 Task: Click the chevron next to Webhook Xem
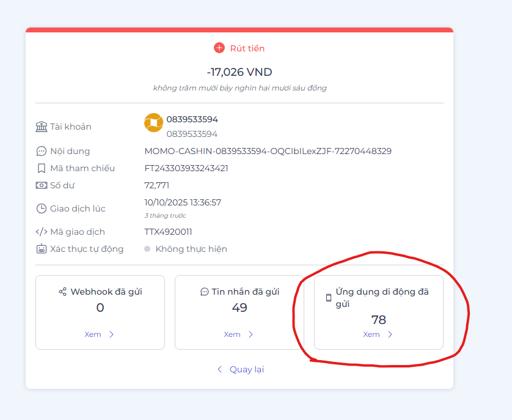pyautogui.click(x=111, y=334)
